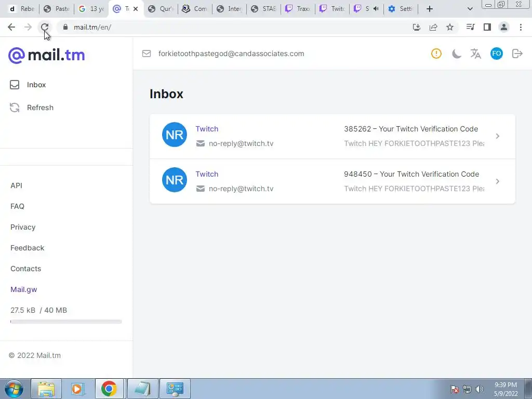Open the media controls icon in the toolbar
Screen dimensions: 532x399
[471, 27]
